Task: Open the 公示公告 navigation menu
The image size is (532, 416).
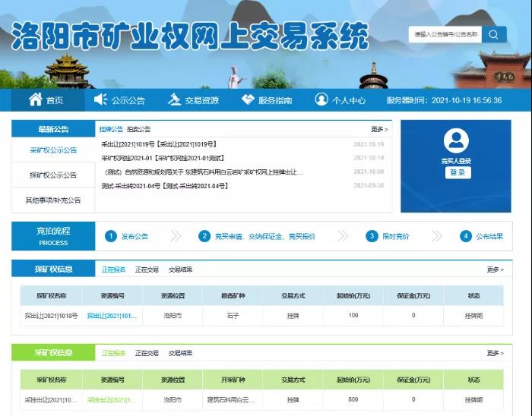Action: (x=119, y=100)
